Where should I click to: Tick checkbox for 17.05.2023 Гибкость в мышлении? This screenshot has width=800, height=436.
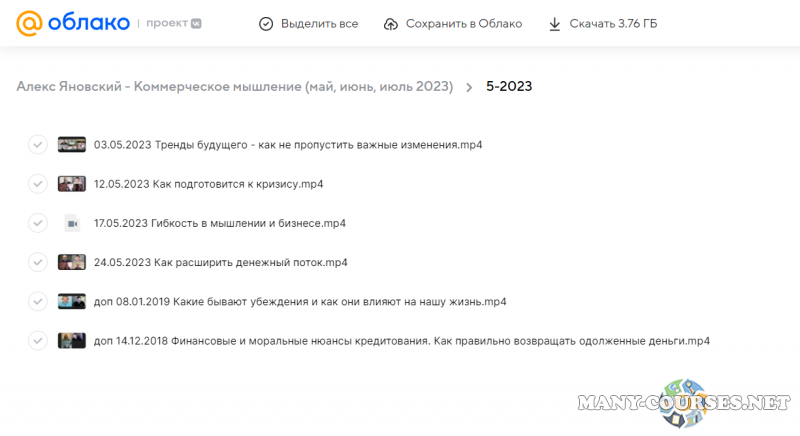point(38,223)
